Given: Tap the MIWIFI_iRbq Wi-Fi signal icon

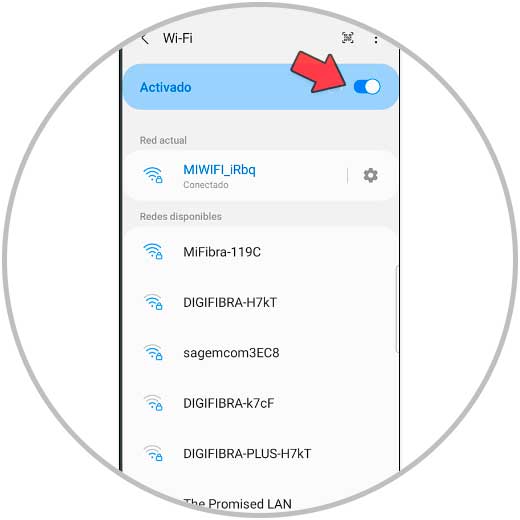Looking at the screenshot, I should 153,175.
